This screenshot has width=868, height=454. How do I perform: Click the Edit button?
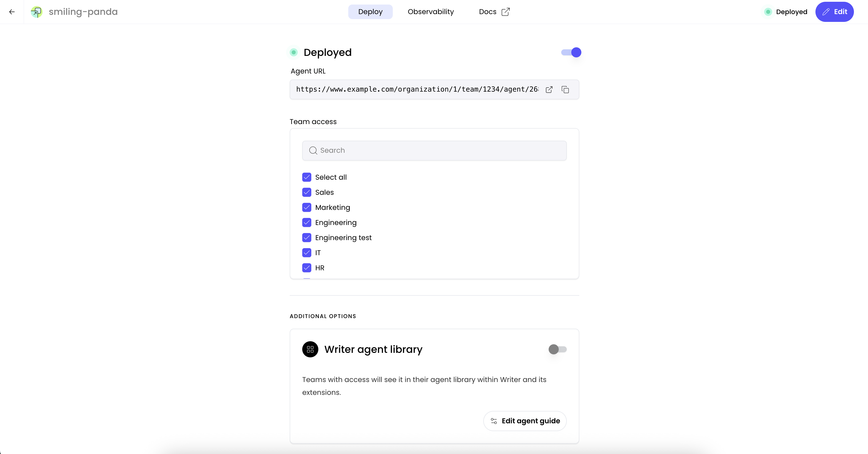tap(834, 12)
